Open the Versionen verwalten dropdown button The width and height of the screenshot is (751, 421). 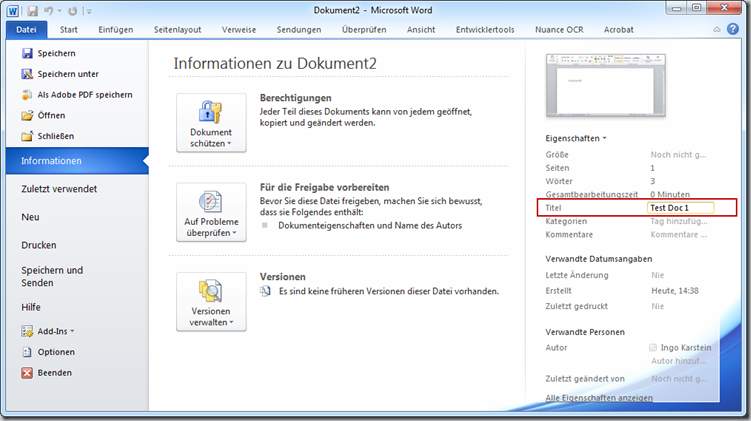pyautogui.click(x=211, y=302)
